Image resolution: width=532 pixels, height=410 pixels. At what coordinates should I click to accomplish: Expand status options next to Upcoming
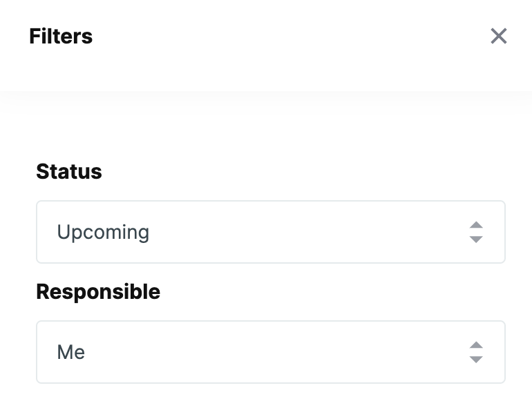click(475, 232)
